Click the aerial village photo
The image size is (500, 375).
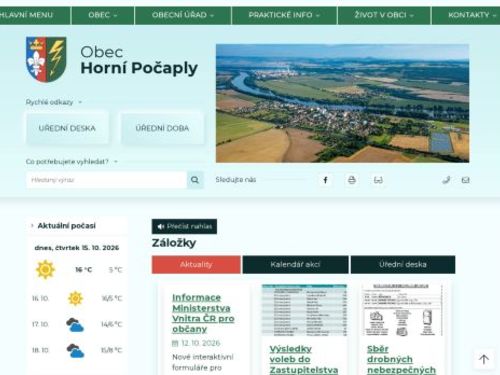coord(342,103)
